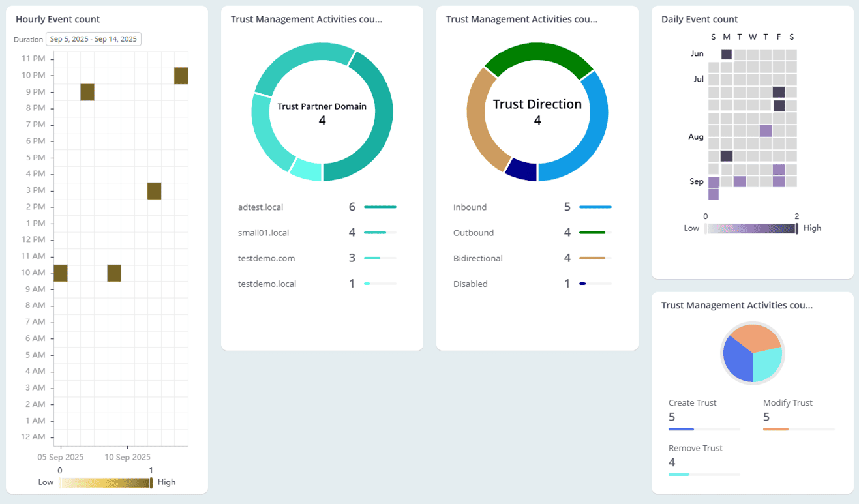The height and width of the screenshot is (504, 859).
Task: Click the Create Trust legend entry
Action: tap(693, 403)
